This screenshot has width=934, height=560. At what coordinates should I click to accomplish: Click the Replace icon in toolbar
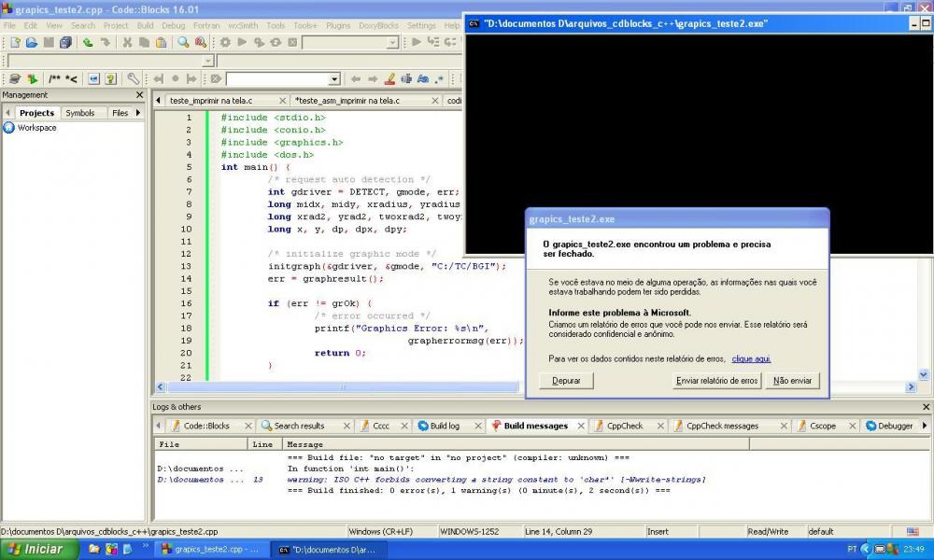(x=201, y=42)
